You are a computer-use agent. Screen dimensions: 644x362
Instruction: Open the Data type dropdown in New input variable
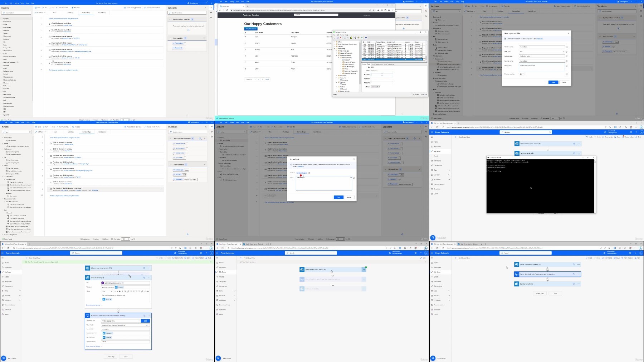542,52
